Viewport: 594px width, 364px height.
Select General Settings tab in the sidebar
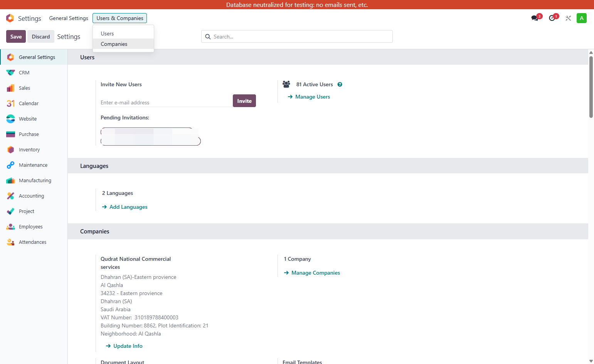(x=34, y=57)
